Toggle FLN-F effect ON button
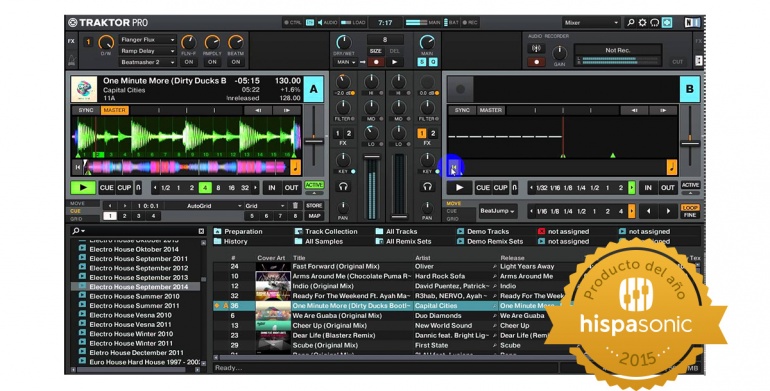This screenshot has width=770, height=391. click(x=189, y=62)
